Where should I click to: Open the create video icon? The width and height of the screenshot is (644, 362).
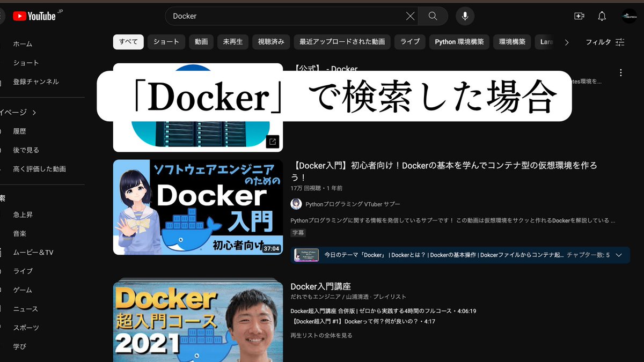[x=579, y=16]
